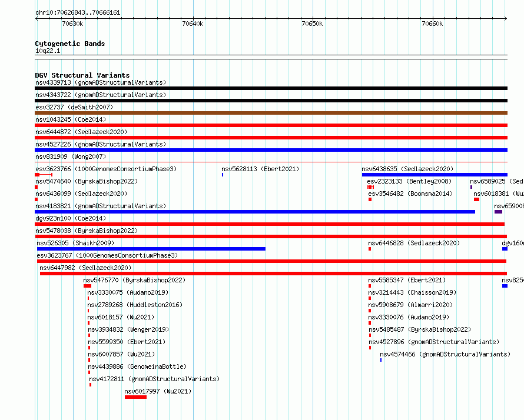The image size is (524, 420).
Task: Open the nsv4527226 gnomAD variant
Action: (x=101, y=144)
